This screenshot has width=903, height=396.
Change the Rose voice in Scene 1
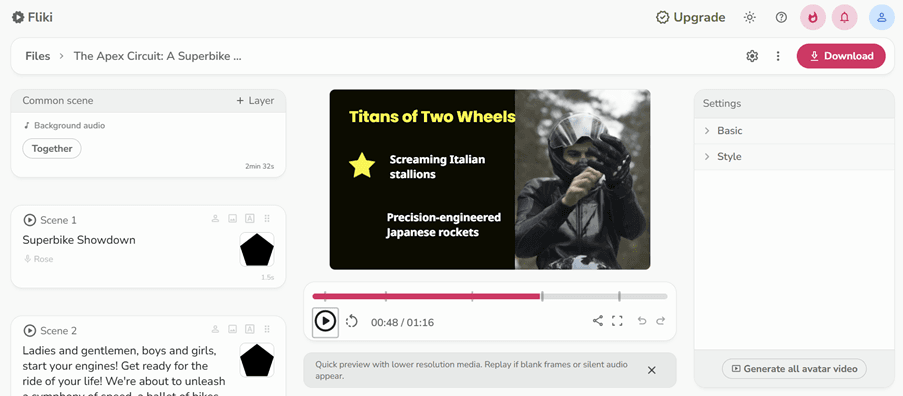(x=38, y=259)
